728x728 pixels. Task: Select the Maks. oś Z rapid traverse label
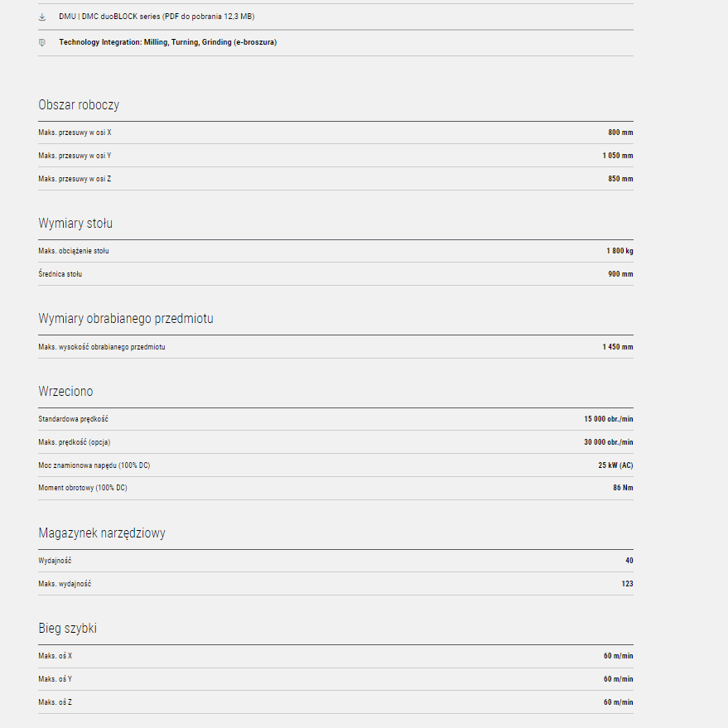(55, 702)
